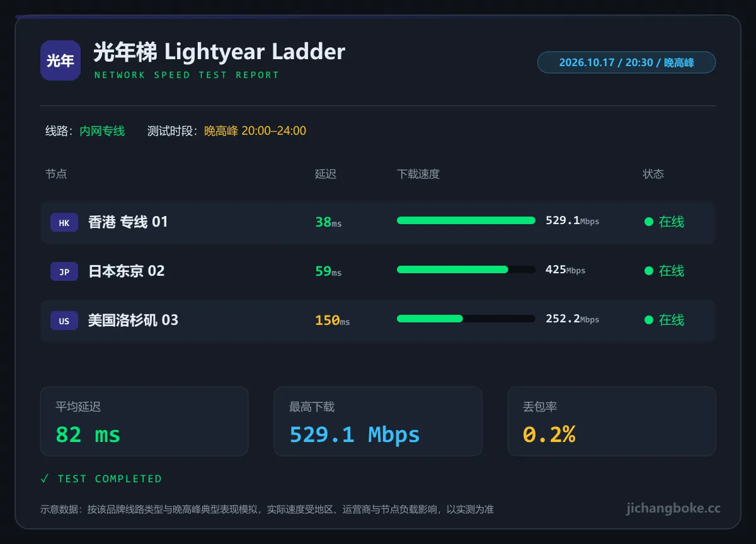The width and height of the screenshot is (756, 544).
Task: Click the TEST COMPLETED status text
Action: pyautogui.click(x=110, y=479)
